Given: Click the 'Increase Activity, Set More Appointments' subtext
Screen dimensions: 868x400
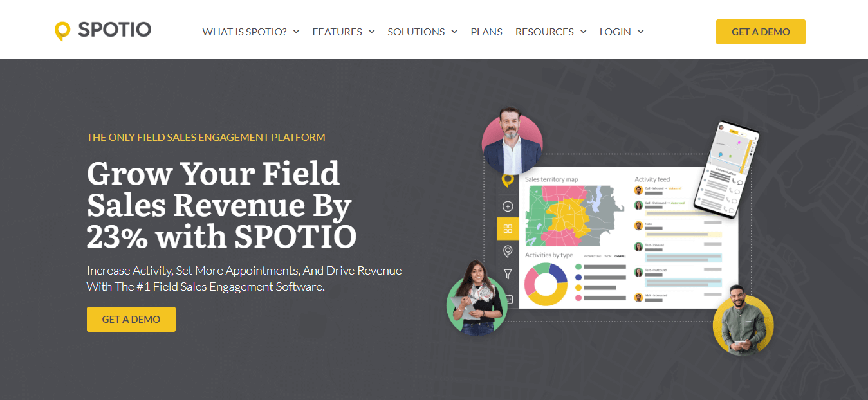Looking at the screenshot, I should (x=245, y=278).
